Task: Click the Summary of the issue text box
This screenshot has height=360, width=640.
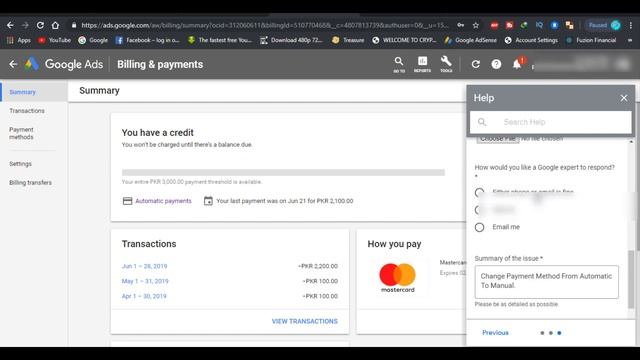Action: point(547,282)
